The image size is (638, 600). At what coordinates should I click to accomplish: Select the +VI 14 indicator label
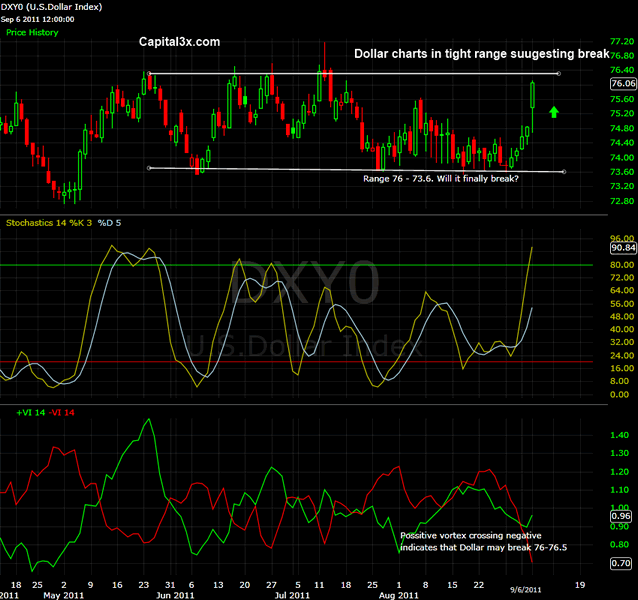point(31,412)
